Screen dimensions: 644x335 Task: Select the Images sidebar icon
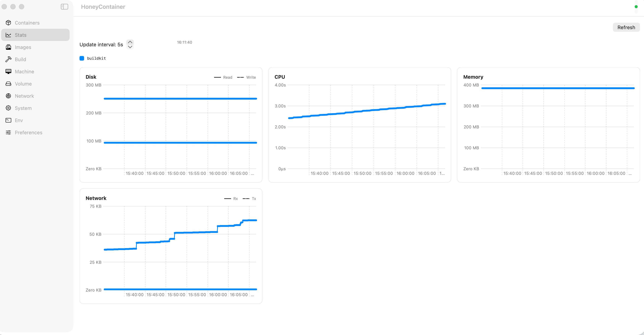coord(8,47)
